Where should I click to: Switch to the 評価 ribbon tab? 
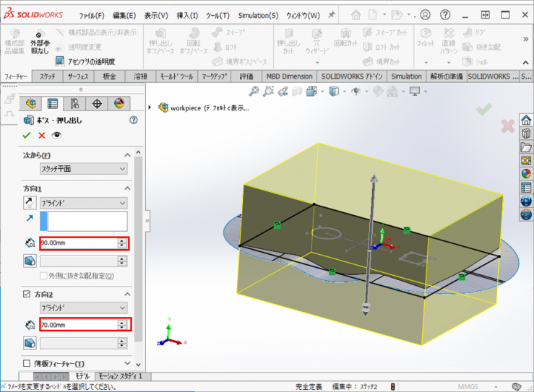(x=246, y=76)
